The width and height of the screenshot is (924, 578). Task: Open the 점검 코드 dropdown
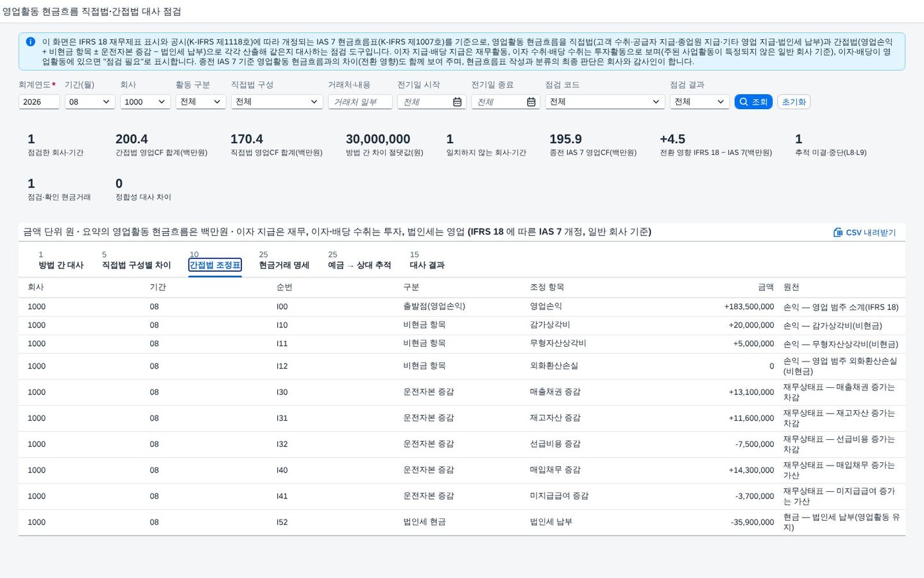pyautogui.click(x=604, y=102)
